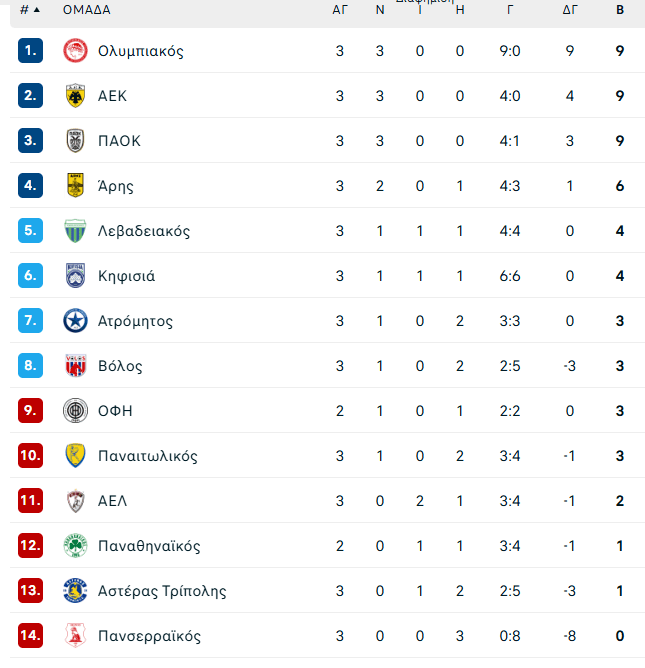
Task: Open the Κηφισιά team link
Action: 127,276
